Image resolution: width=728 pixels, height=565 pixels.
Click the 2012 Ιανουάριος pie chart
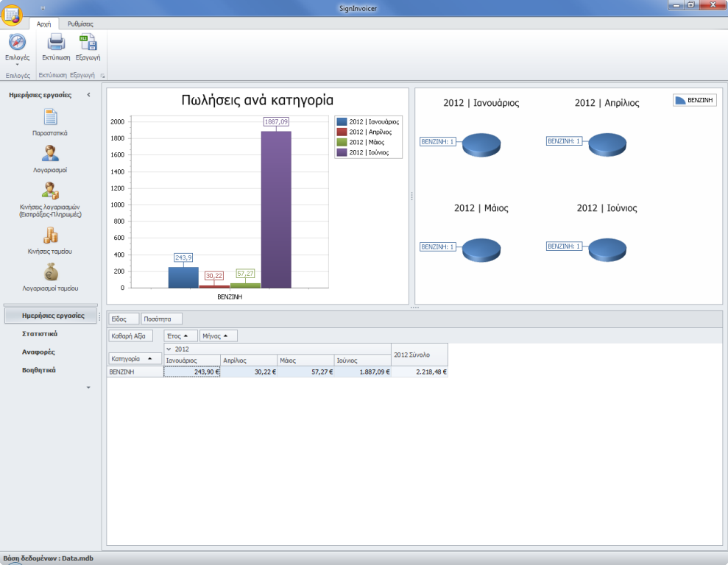[481, 145]
